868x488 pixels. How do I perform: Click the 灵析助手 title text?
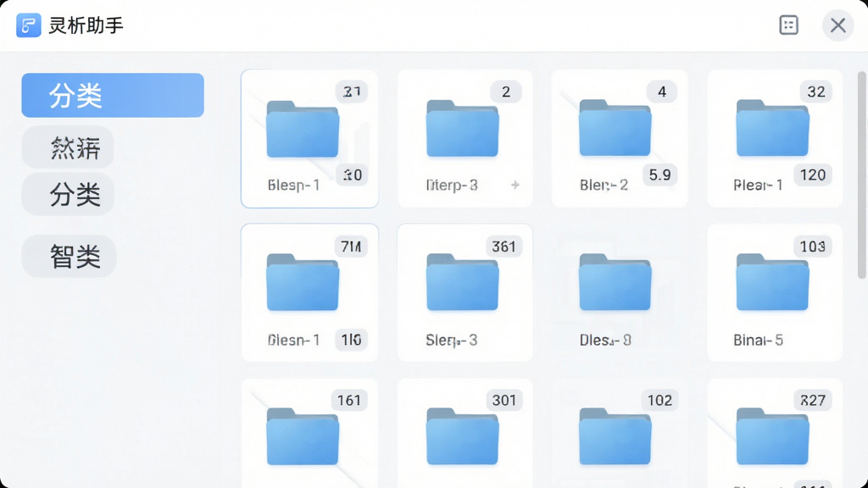pos(86,25)
